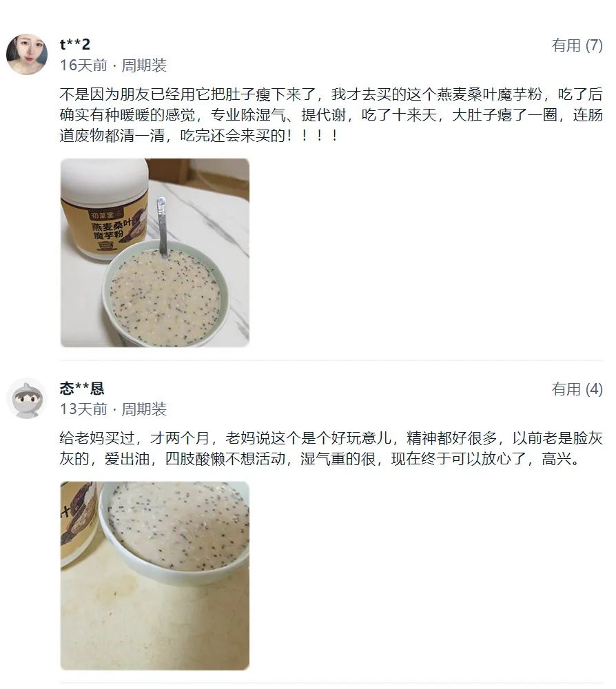Select the 周期装 label on 态**恩's review
This screenshot has height=689, width=616.
[144, 409]
